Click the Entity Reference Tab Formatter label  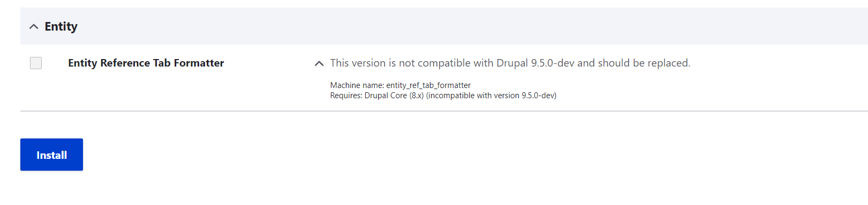click(x=146, y=63)
